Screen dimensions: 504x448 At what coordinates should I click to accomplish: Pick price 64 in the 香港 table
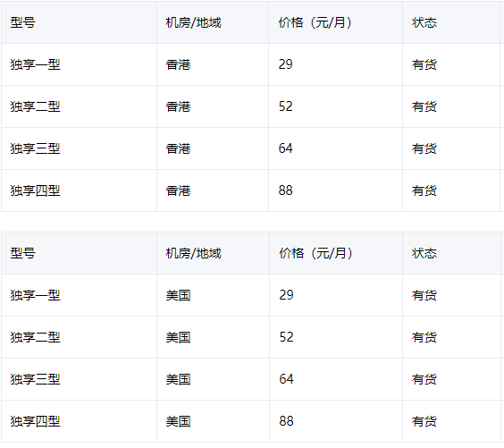click(x=285, y=148)
